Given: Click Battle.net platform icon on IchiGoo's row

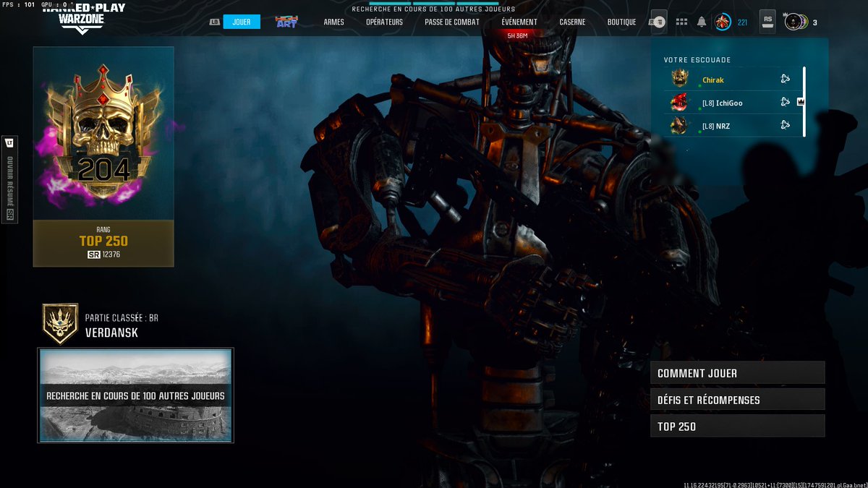Looking at the screenshot, I should click(785, 103).
